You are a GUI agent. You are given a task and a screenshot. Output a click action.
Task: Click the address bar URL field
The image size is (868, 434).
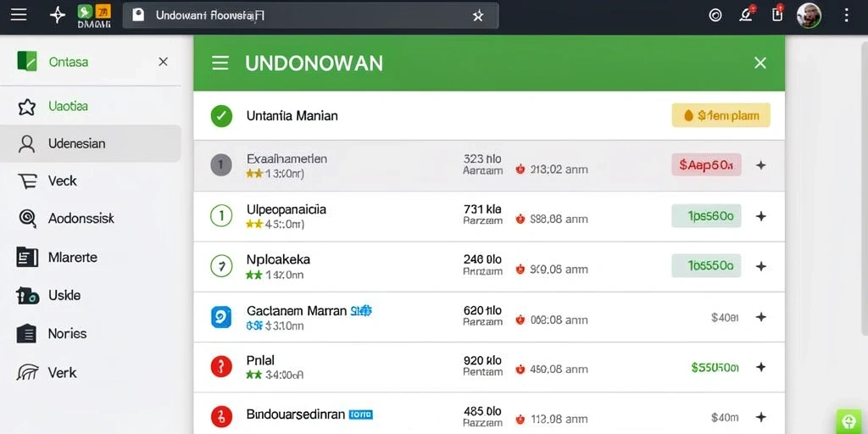(x=310, y=15)
